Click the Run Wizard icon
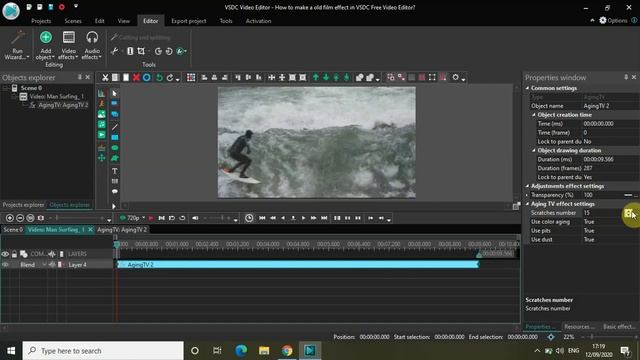This screenshot has height=360, width=640. (17, 45)
